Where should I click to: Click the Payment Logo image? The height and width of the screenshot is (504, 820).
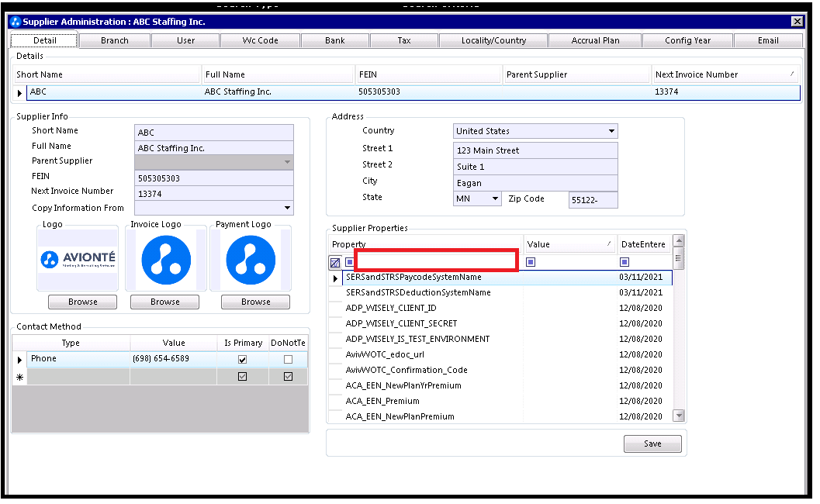click(x=251, y=260)
